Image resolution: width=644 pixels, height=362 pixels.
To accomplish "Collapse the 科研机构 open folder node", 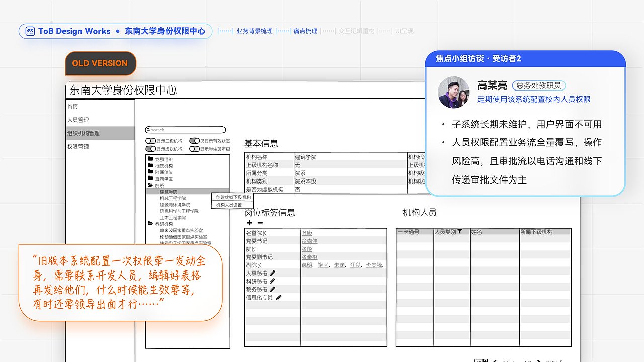I will coord(150,224).
